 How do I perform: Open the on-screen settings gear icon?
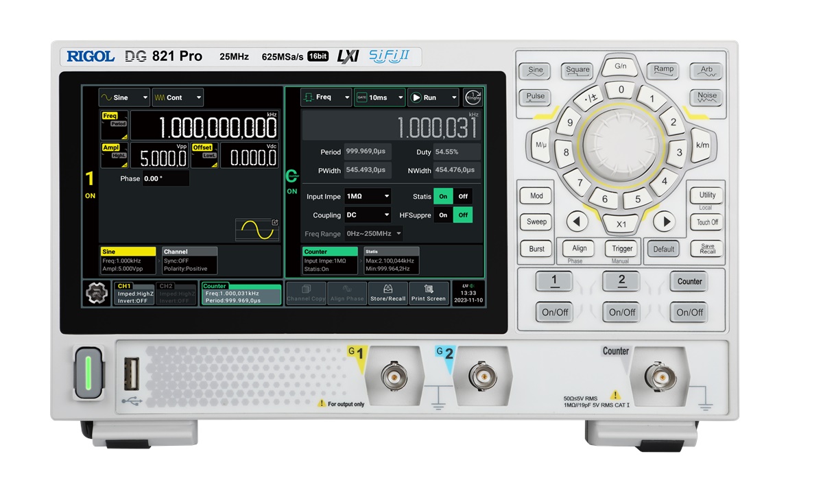pos(96,293)
